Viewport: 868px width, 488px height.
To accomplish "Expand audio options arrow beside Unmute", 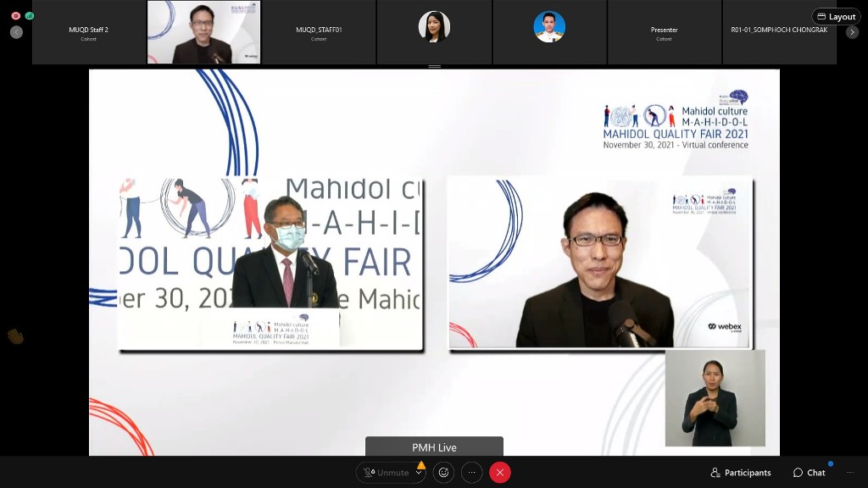I will (419, 473).
